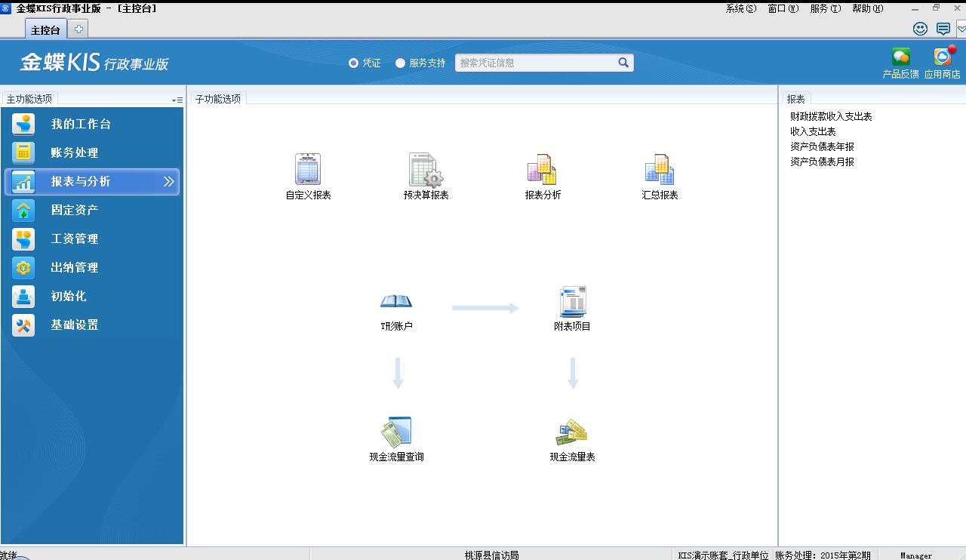The width and height of the screenshot is (966, 560).
Task: Launch the 报表分析 report analysis icon
Action: point(542,170)
